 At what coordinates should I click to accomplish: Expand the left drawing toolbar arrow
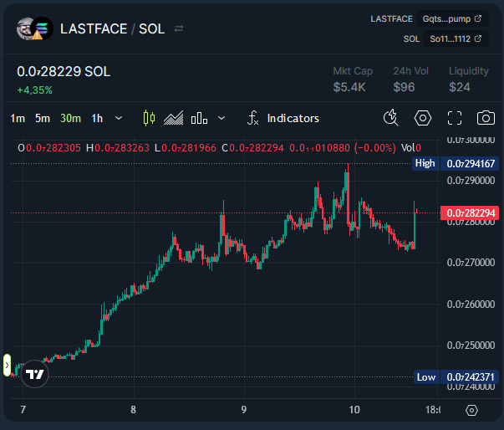pos(7,365)
